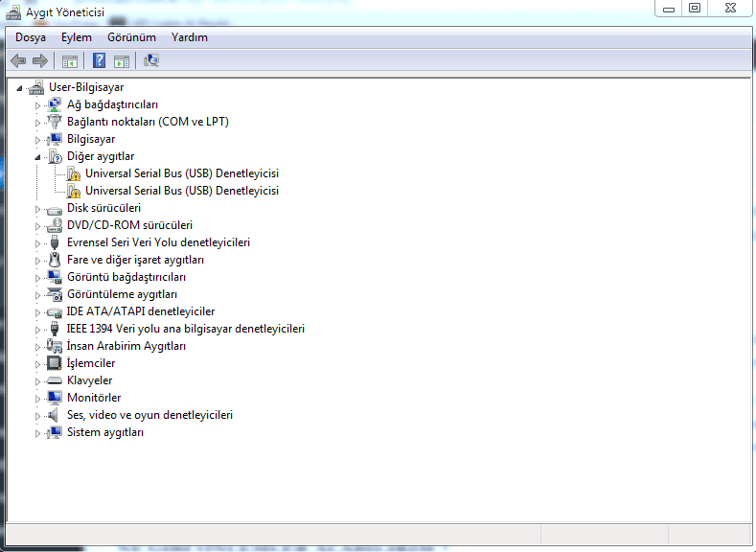The image size is (756, 552).
Task: Expand the Ağ bağdaştırıcıları node
Action: (x=38, y=104)
